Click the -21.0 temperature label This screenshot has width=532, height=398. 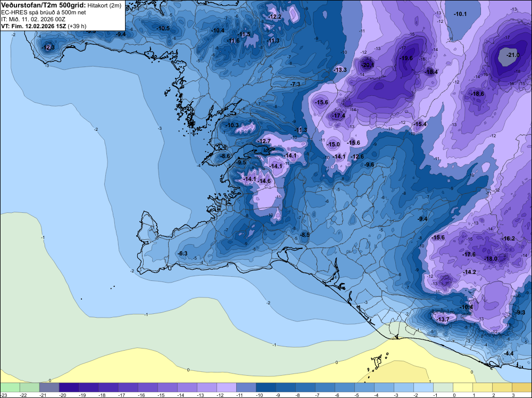point(513,55)
